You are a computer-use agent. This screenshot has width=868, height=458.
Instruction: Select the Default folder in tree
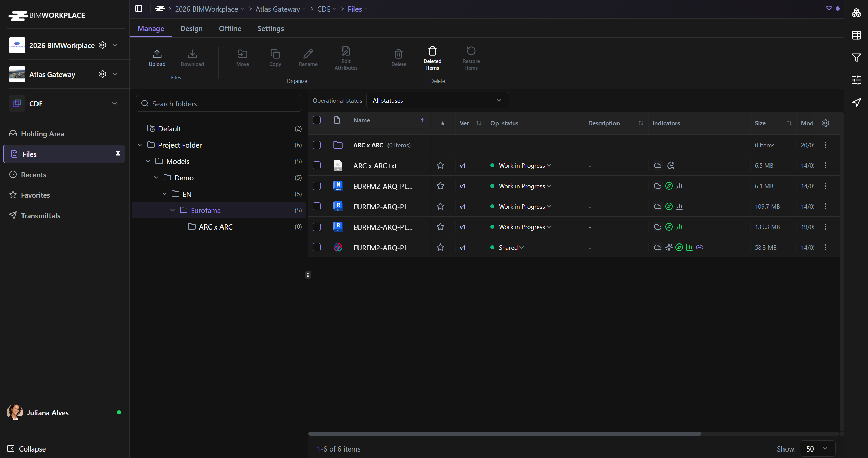click(218, 129)
